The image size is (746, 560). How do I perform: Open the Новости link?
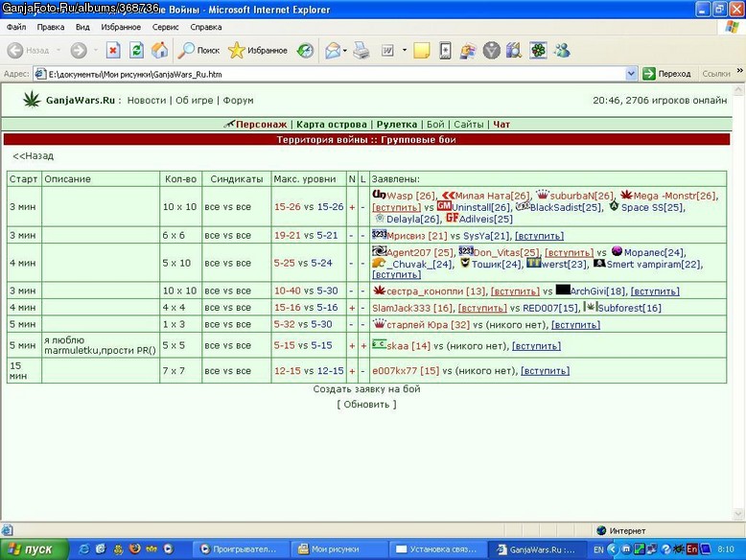coord(147,101)
